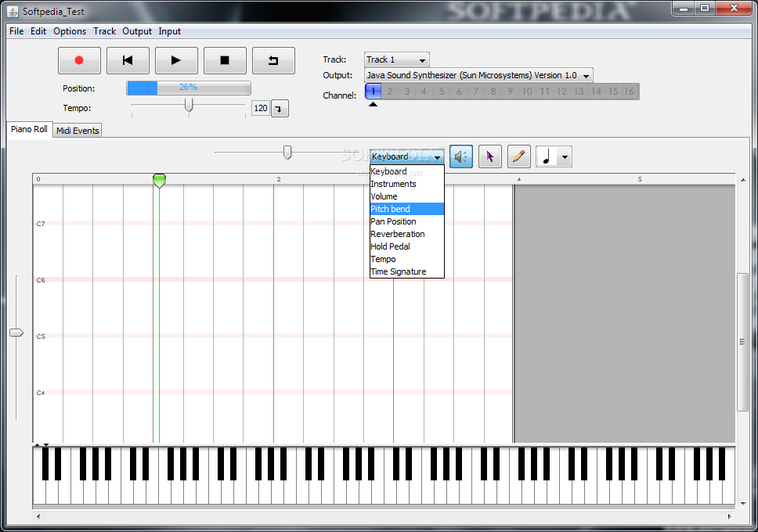This screenshot has height=532, width=758.
Task: Click the green playhead marker
Action: 159,180
